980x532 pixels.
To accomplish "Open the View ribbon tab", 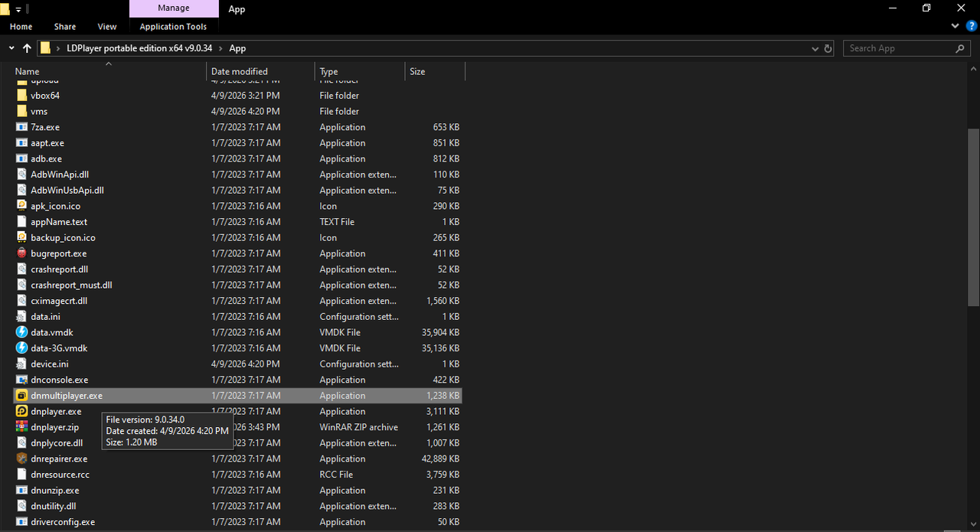I will point(107,27).
